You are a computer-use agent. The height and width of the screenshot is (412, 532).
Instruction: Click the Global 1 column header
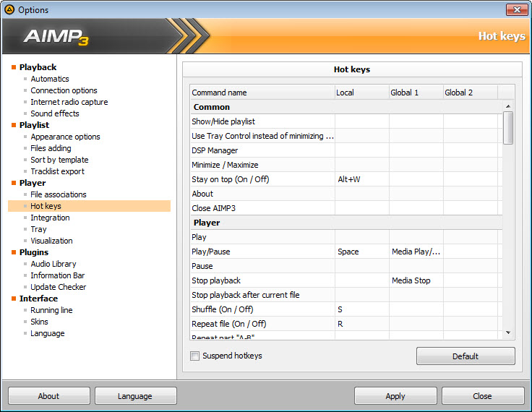coord(416,93)
